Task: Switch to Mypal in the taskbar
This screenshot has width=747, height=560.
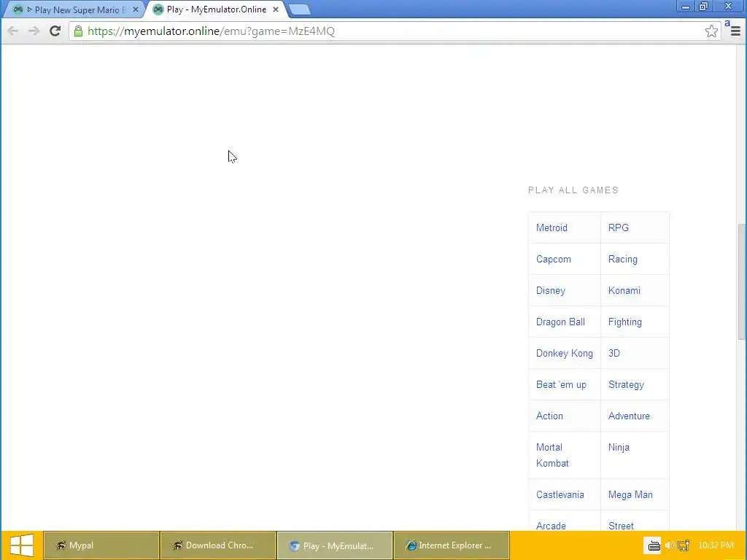Action: pyautogui.click(x=101, y=545)
